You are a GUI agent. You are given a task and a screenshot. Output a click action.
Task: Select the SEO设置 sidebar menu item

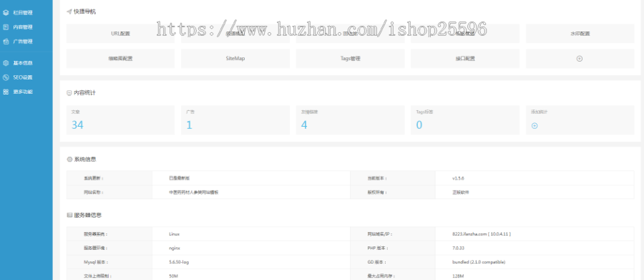click(26, 77)
